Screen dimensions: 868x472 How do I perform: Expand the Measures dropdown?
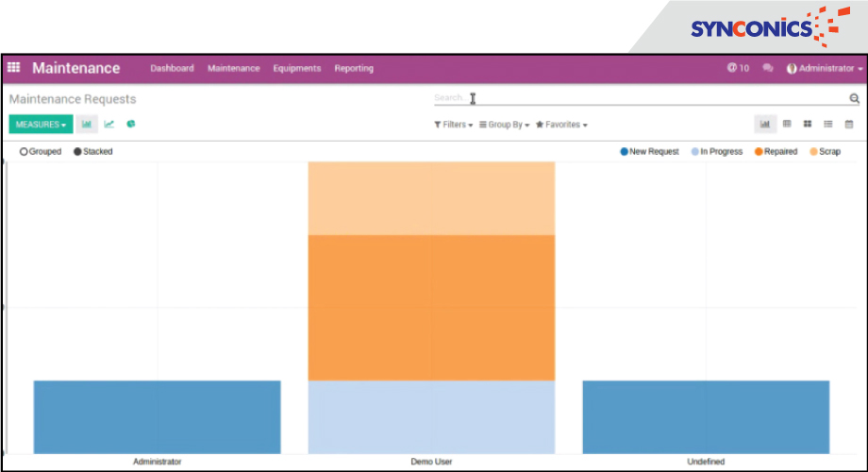pyautogui.click(x=40, y=125)
